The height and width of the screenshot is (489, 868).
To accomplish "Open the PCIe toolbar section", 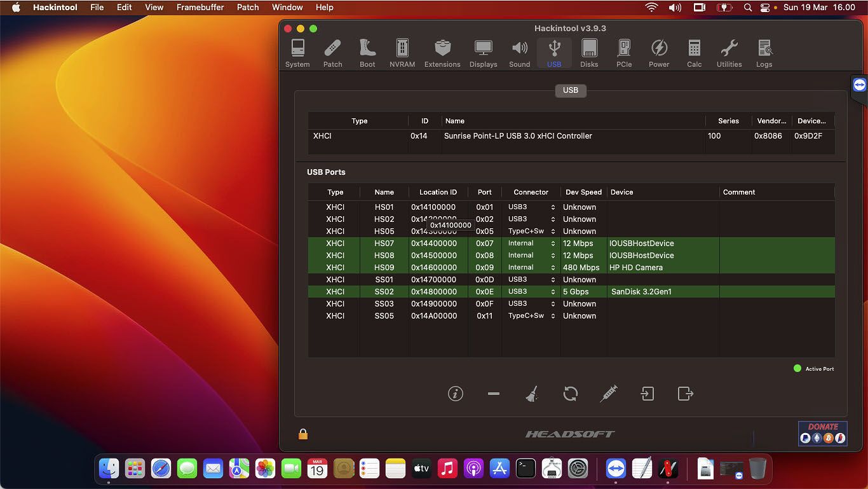I will click(x=623, y=53).
